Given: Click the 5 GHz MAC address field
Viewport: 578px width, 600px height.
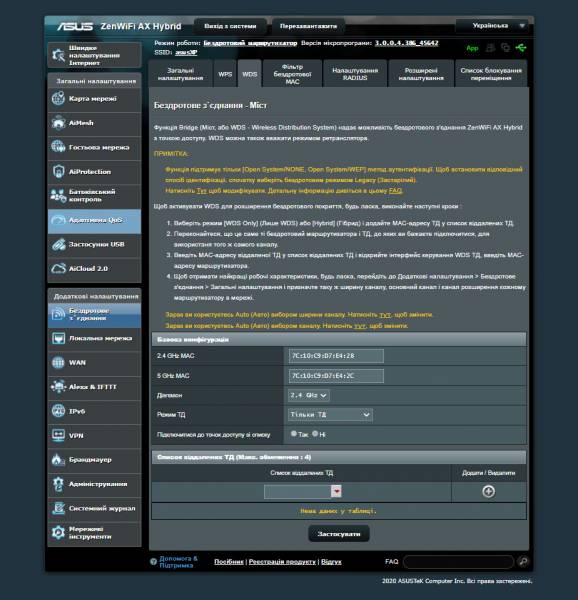Looking at the screenshot, I should 336,376.
